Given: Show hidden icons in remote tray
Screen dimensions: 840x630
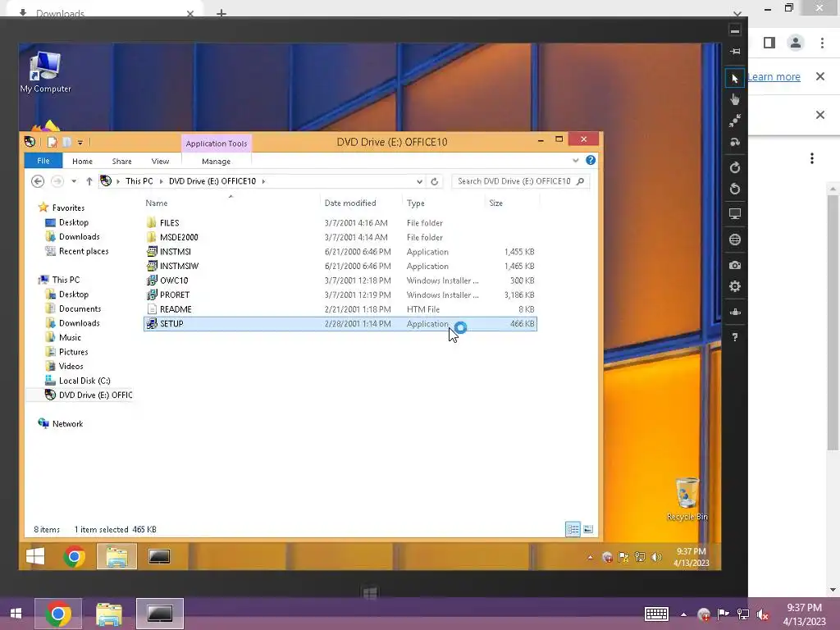Looking at the screenshot, I should click(590, 557).
